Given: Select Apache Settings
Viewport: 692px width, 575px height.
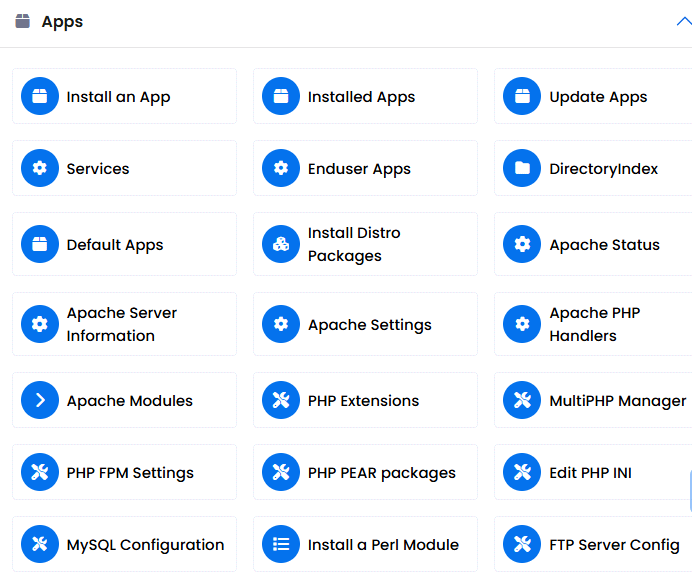Looking at the screenshot, I should point(370,325).
